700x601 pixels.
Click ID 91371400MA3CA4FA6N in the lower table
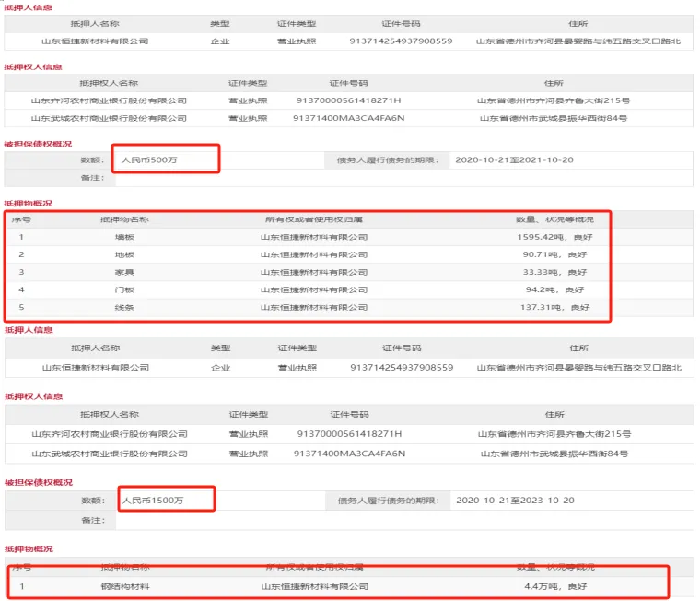[350, 454]
